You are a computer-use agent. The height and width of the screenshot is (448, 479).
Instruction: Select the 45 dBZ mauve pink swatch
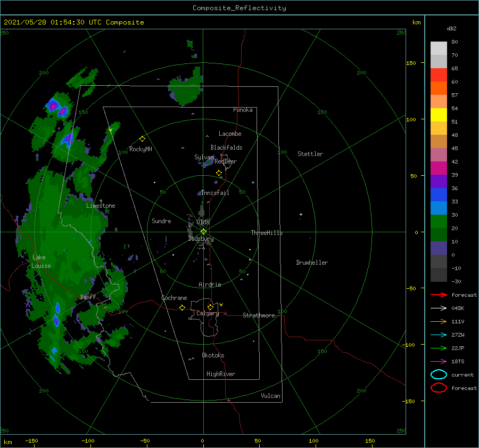click(x=439, y=154)
